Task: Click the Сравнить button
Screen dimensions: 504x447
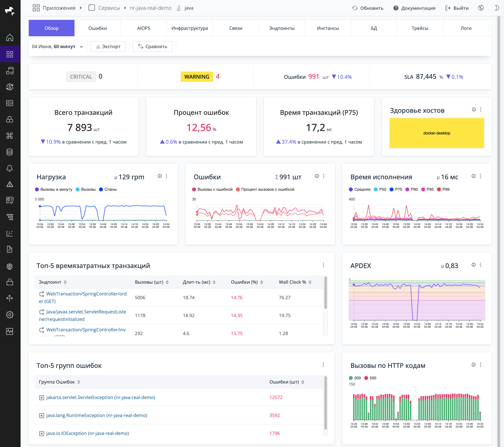Action: (152, 46)
